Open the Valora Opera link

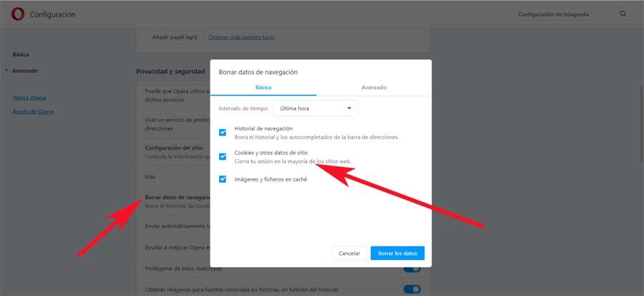click(x=29, y=98)
